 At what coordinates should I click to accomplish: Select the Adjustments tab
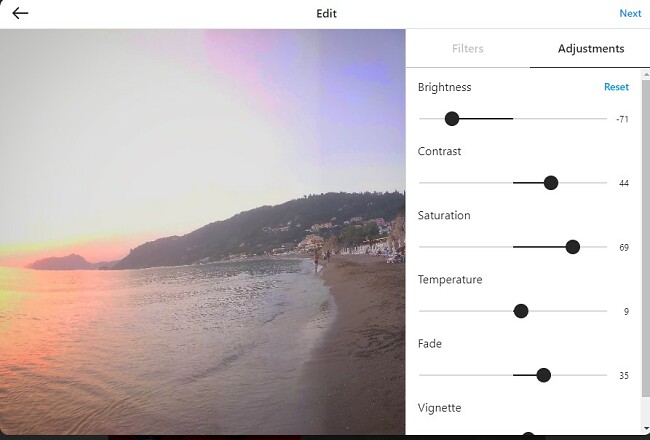(x=591, y=49)
